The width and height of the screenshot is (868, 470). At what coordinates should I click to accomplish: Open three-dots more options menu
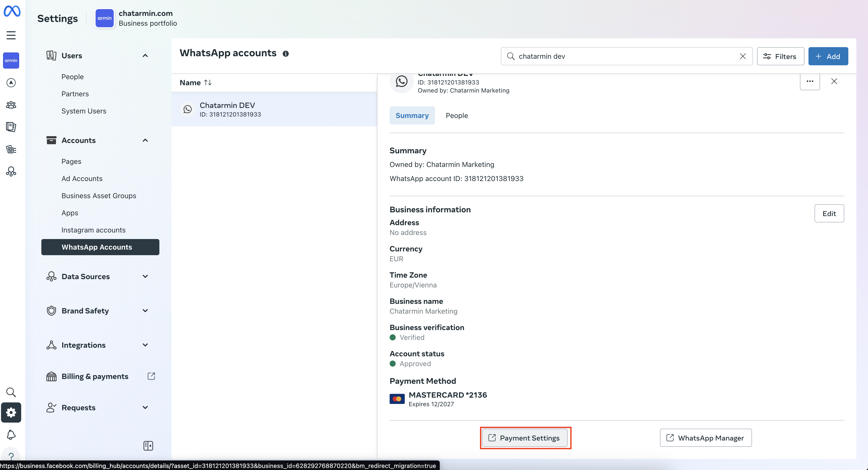tap(810, 81)
